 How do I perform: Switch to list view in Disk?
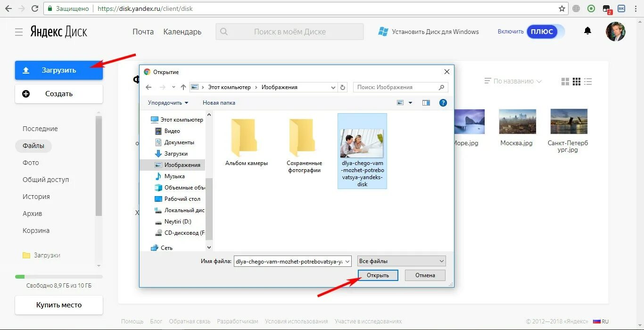point(587,82)
